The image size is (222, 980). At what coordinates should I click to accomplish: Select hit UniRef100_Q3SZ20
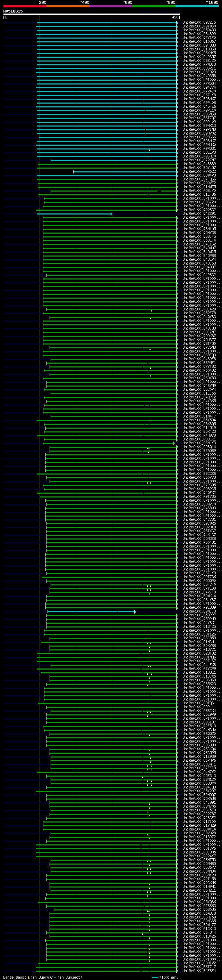click(x=199, y=202)
